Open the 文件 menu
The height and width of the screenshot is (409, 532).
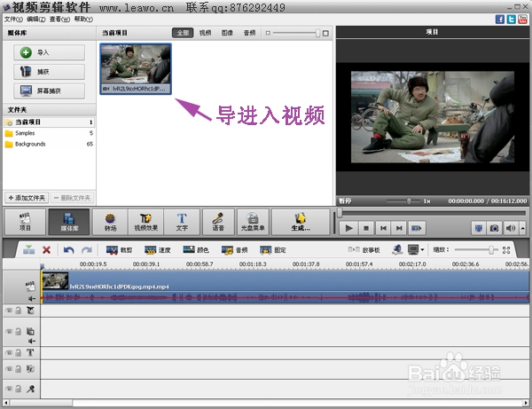(13, 19)
